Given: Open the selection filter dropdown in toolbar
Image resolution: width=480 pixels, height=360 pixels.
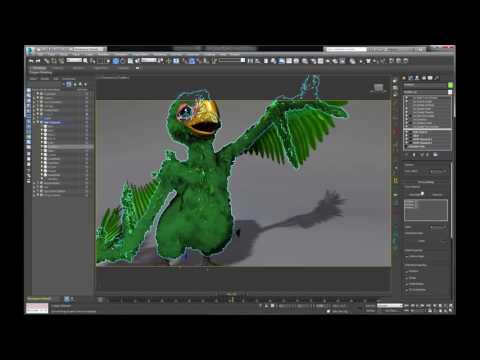Looking at the screenshot, I should coord(74,60).
